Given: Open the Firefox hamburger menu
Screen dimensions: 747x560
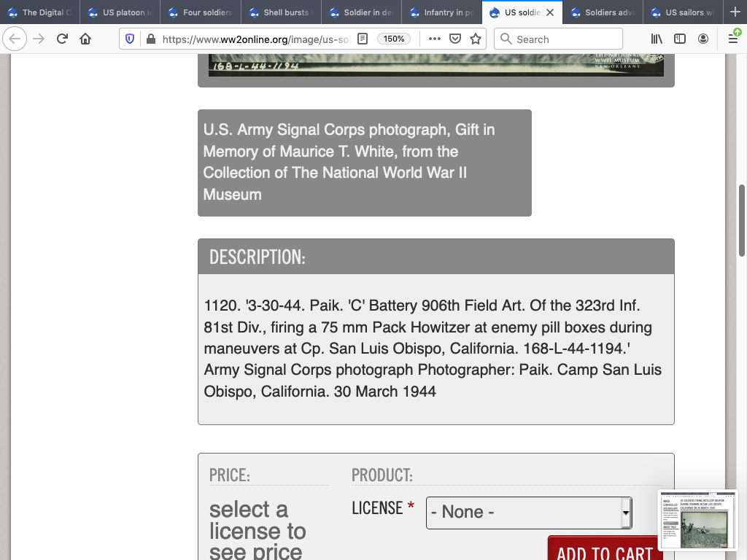Looking at the screenshot, I should click(x=732, y=39).
